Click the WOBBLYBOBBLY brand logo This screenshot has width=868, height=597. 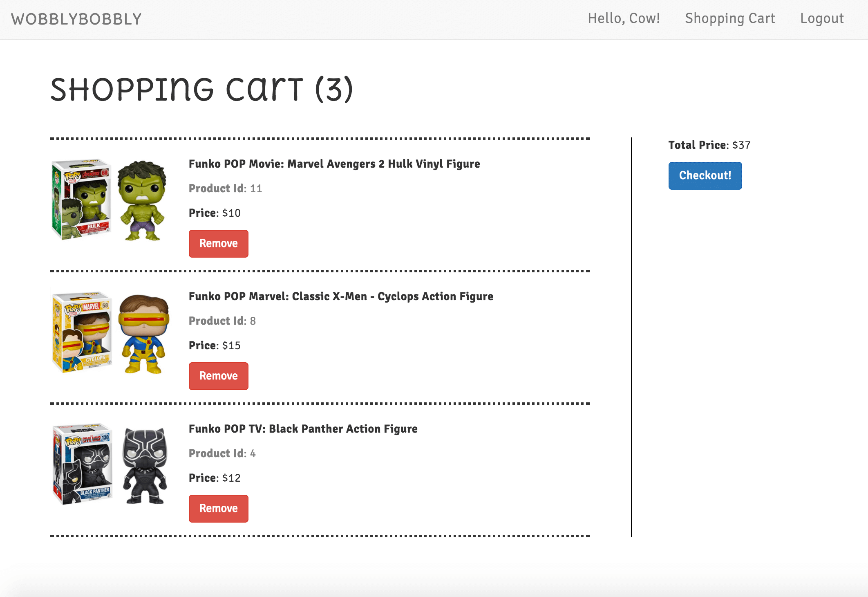(x=76, y=19)
